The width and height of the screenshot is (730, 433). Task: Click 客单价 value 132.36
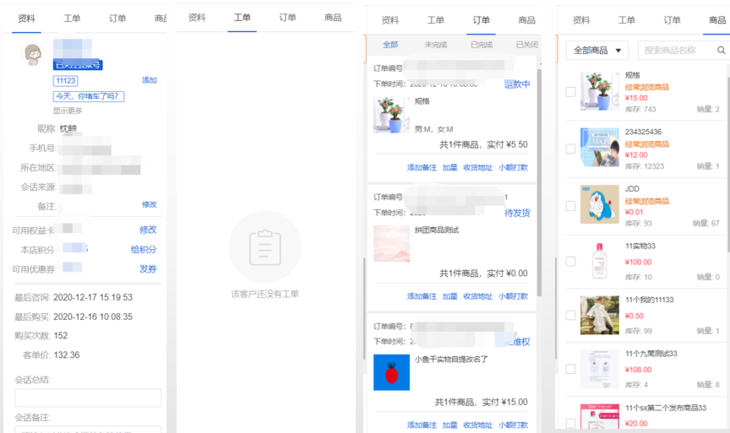pos(67,355)
